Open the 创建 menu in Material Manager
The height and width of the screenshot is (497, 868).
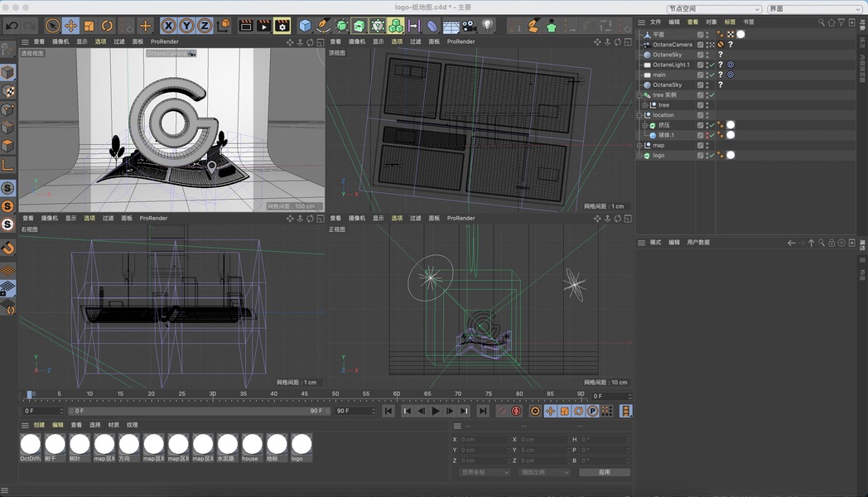39,425
